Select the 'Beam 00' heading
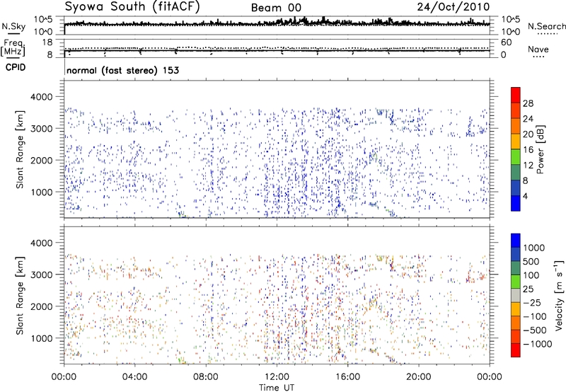This screenshot has height=392, width=566. point(276,8)
